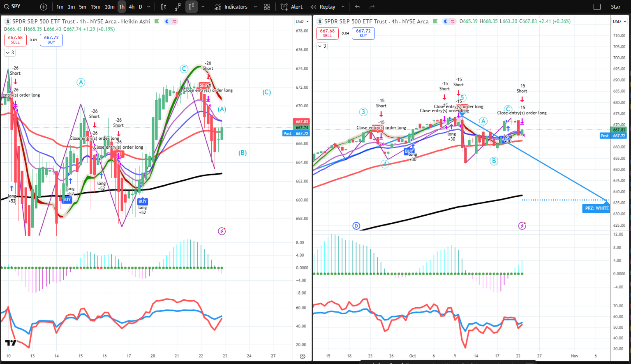Choose the 30m interval

[109, 7]
